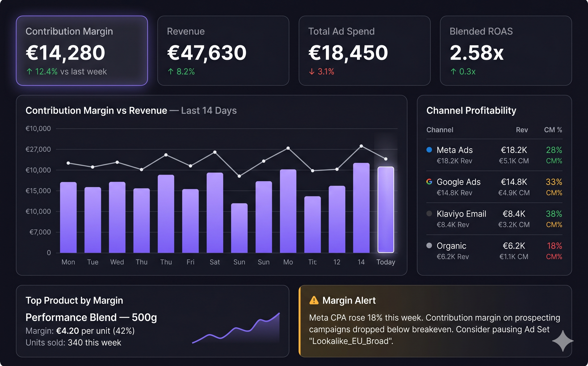
Task: Click the Google Ads logo icon
Action: point(429,182)
